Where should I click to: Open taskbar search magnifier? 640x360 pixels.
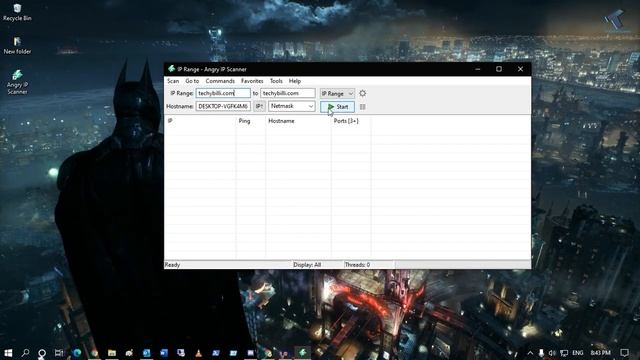(25, 353)
